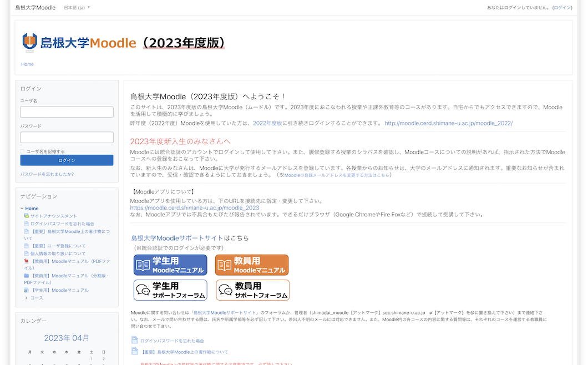Screen dimensions: 588x365
Task: Click Moodleの登録メールアドレスを変更する方法はこちら link
Action: click(x=336, y=175)
